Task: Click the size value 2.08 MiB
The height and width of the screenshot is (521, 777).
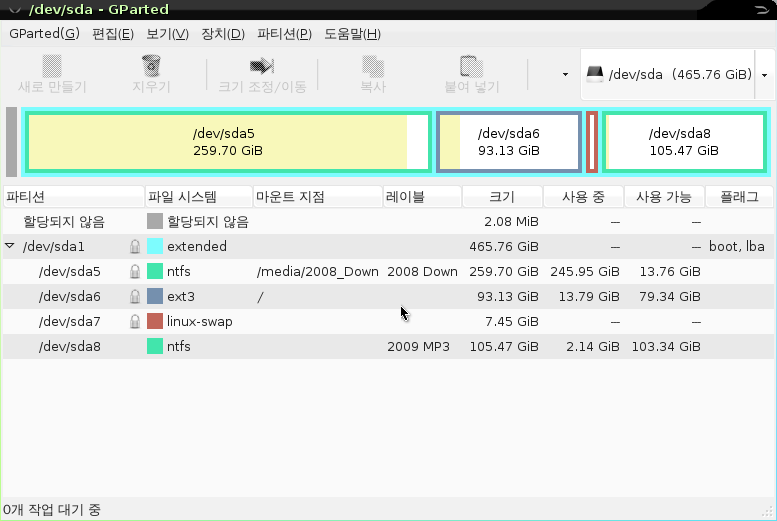Action: pyautogui.click(x=511, y=222)
